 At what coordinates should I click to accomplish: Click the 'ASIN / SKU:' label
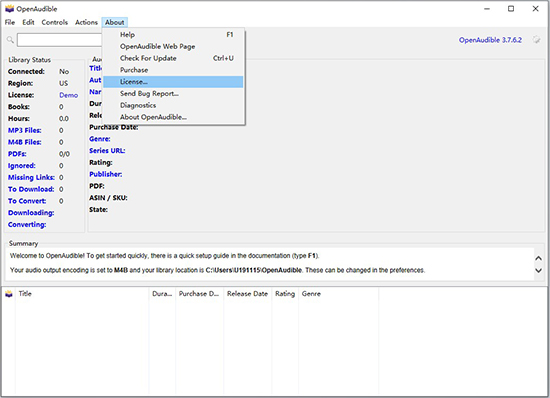[108, 198]
